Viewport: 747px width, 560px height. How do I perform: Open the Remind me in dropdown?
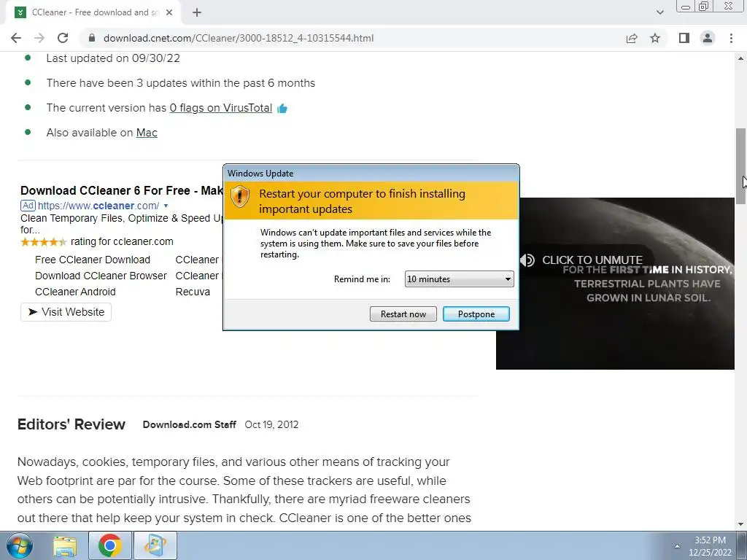point(460,279)
